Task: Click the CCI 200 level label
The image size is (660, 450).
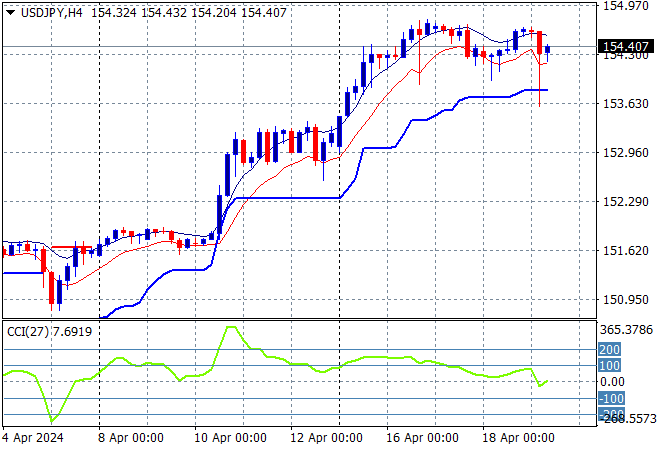Action: click(x=609, y=349)
